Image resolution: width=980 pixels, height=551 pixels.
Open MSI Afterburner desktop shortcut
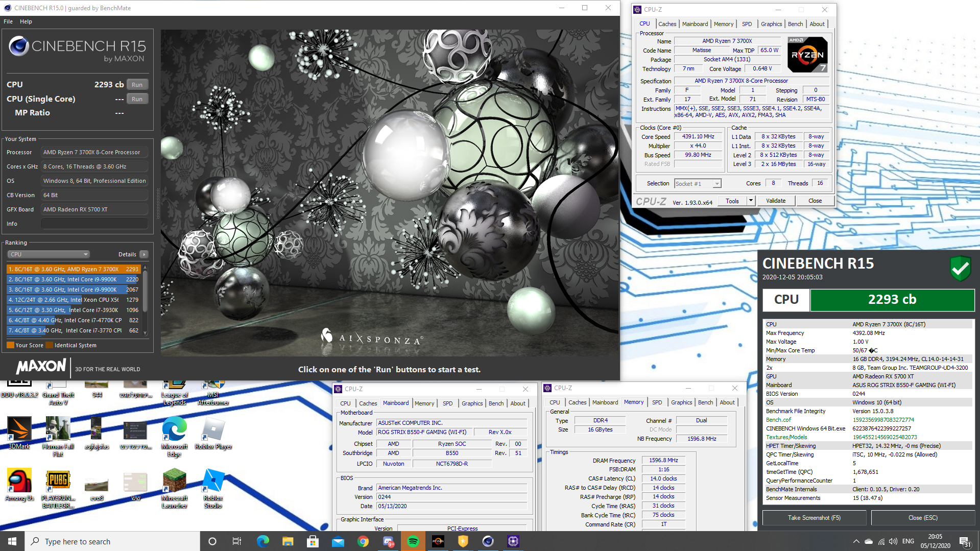pos(213,393)
